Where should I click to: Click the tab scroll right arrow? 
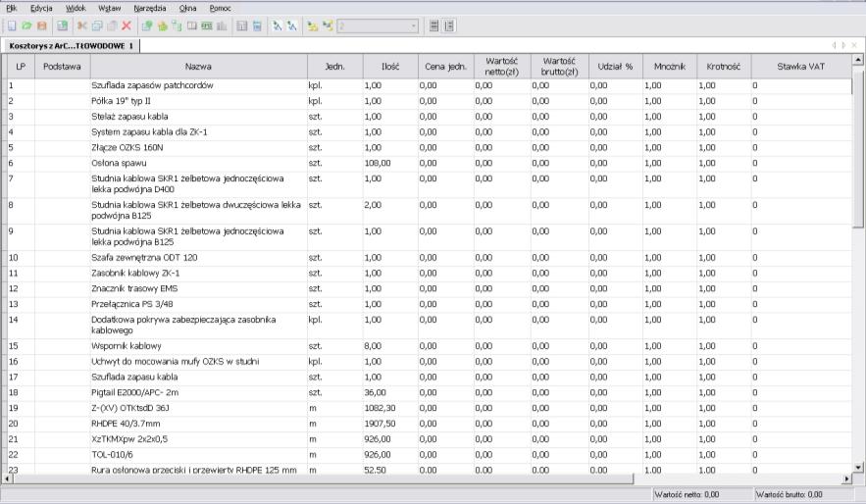[843, 45]
